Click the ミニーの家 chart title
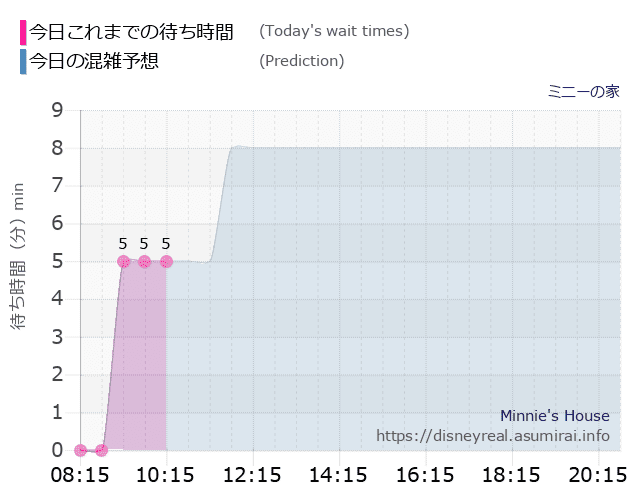The height and width of the screenshot is (500, 640). coord(584,91)
